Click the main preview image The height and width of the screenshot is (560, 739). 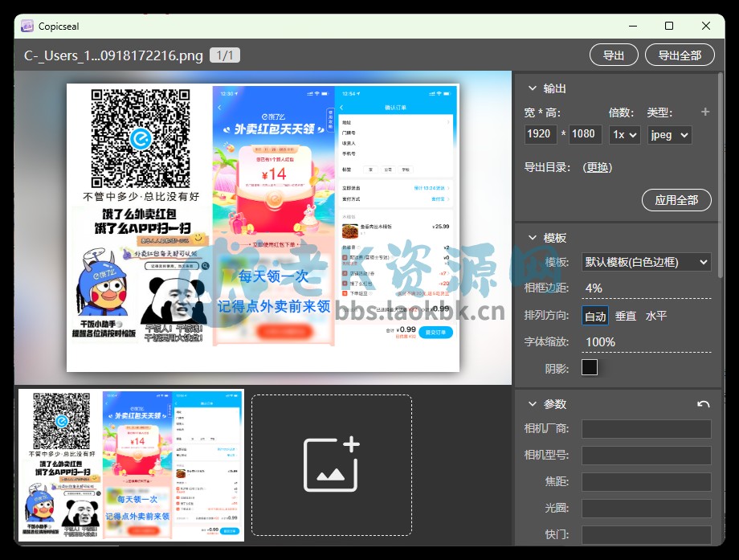click(x=263, y=227)
